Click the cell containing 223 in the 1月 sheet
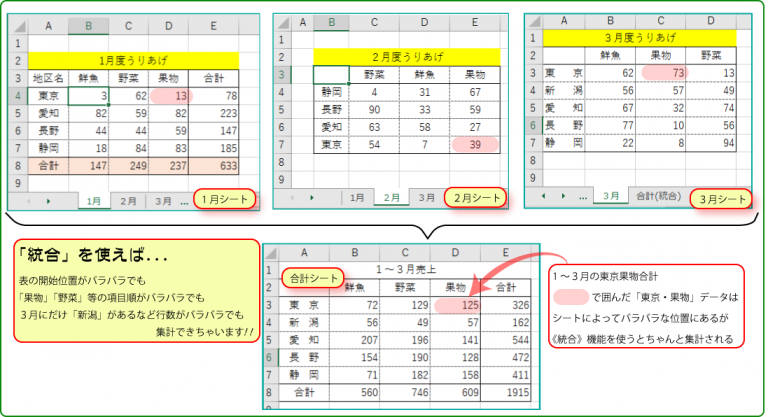Image resolution: width=768 pixels, height=417 pixels. [214, 113]
